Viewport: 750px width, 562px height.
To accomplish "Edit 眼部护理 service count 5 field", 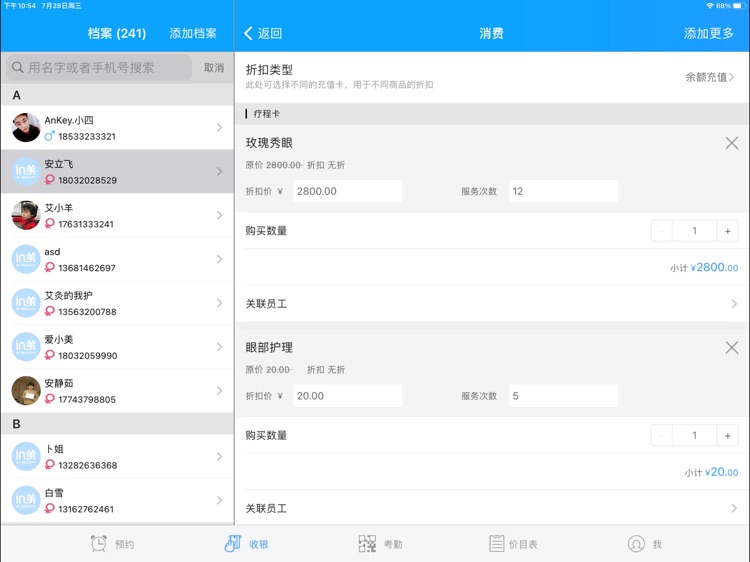I will tap(563, 396).
